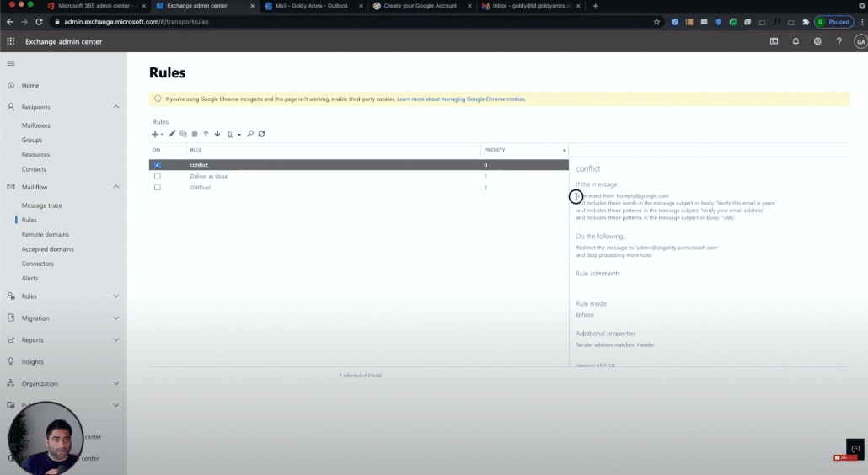868x475 pixels.
Task: Expand the Migration section chevron
Action: (116, 318)
